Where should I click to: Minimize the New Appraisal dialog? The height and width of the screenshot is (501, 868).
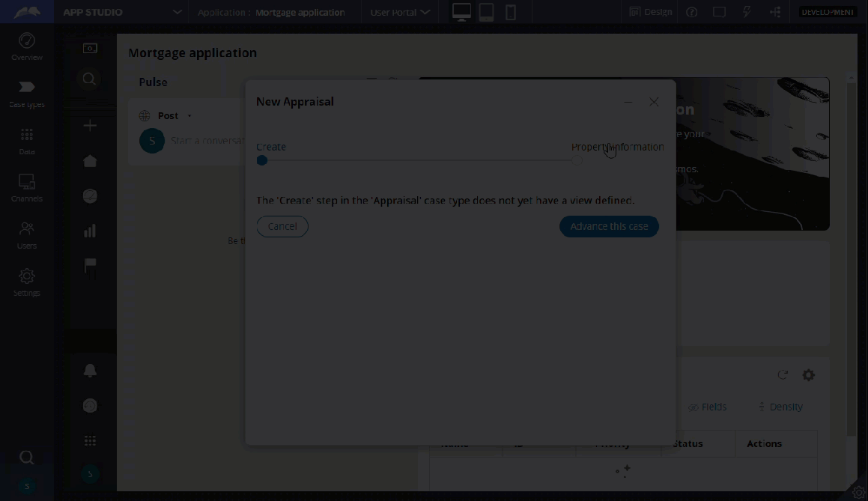628,102
